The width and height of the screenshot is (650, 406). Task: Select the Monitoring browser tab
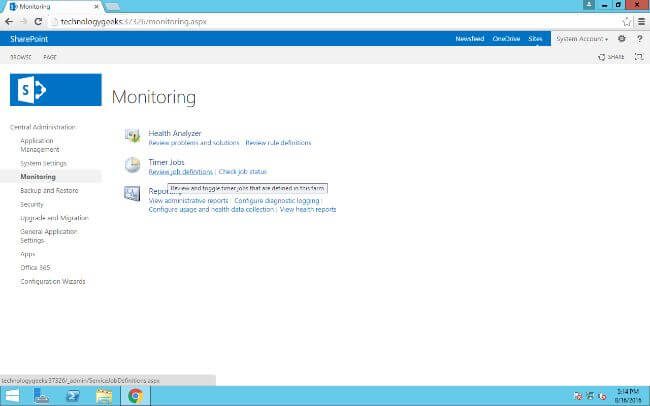[52, 7]
